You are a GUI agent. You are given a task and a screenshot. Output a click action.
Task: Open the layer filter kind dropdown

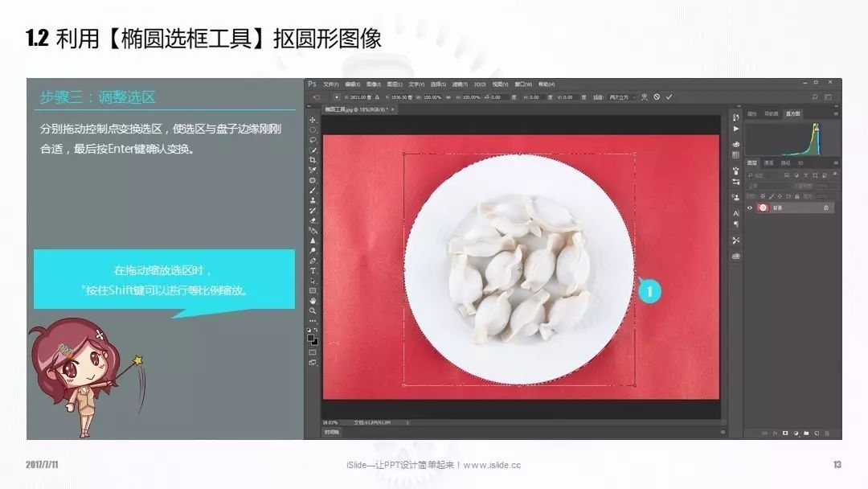click(764, 175)
